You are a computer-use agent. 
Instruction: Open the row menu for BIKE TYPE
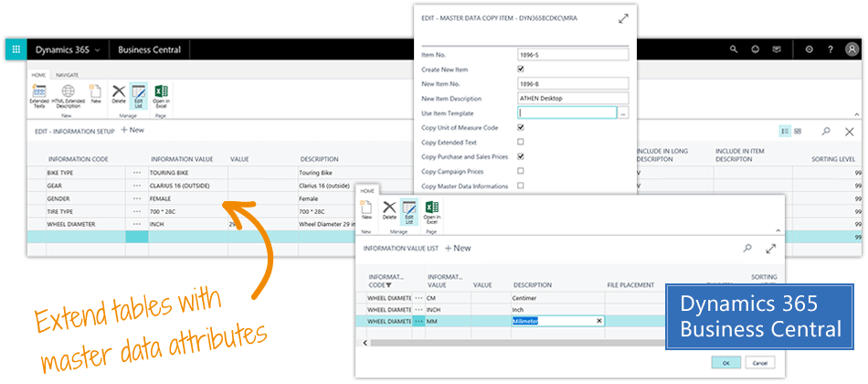(x=137, y=172)
